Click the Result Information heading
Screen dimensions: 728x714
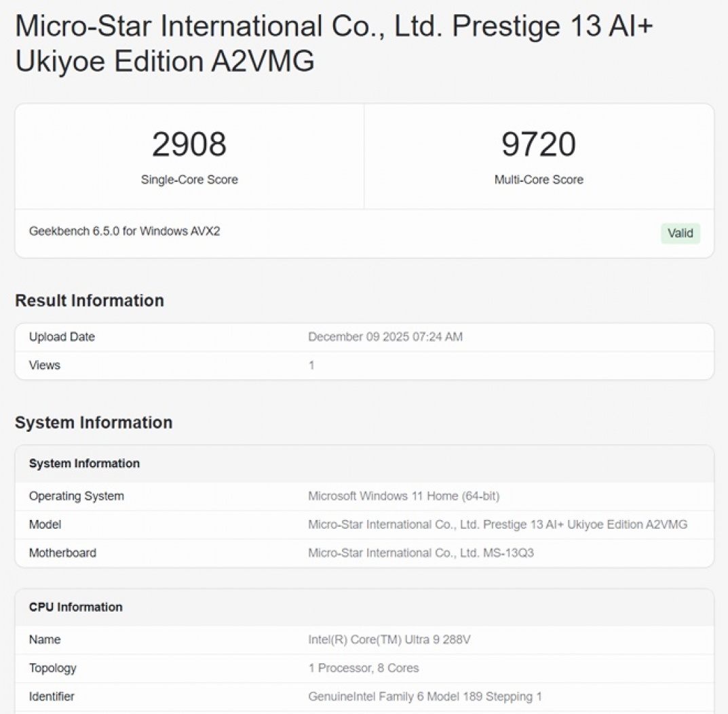coord(90,300)
